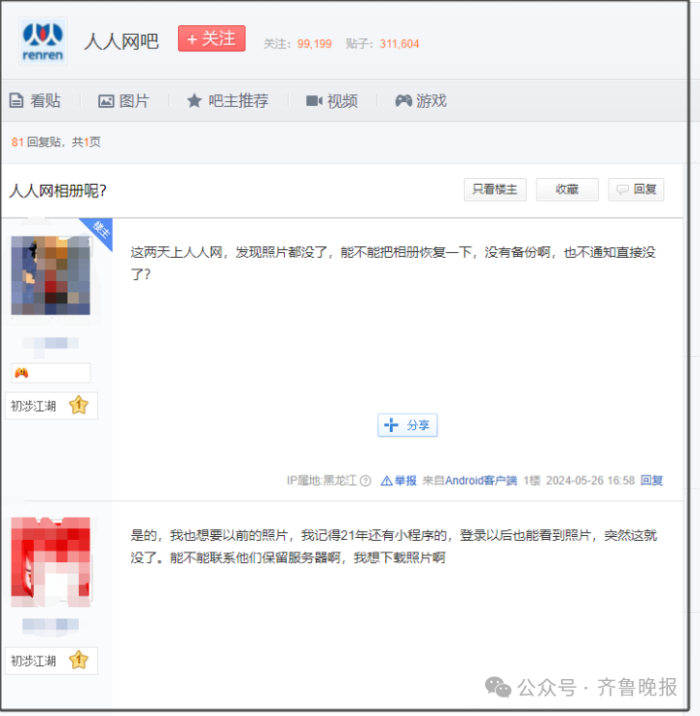Click the 81 回复贴 count text

pyautogui.click(x=36, y=142)
